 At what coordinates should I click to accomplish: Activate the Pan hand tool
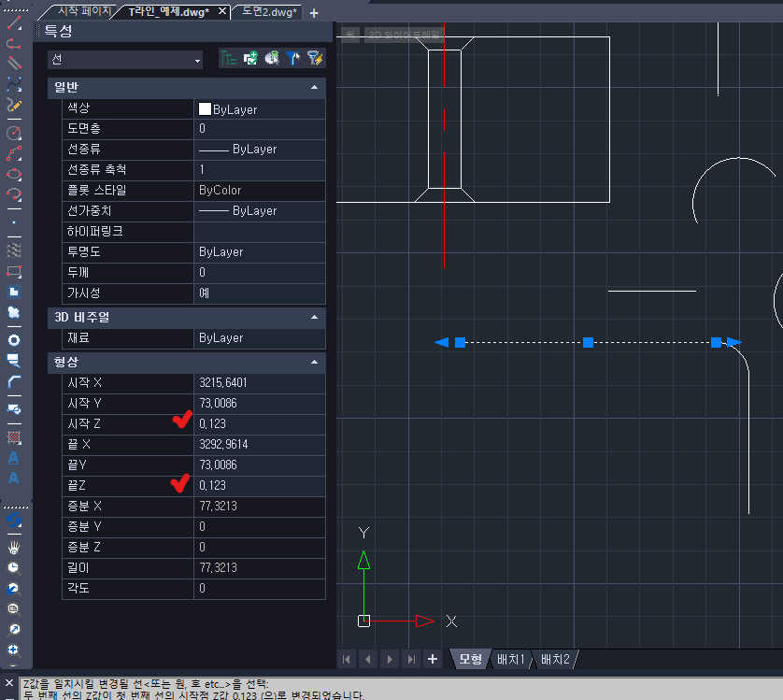pos(14,547)
